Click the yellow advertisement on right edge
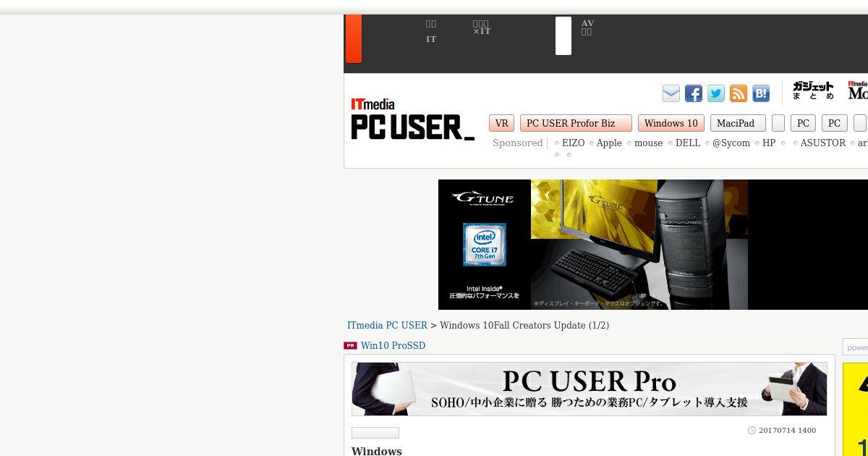The width and height of the screenshot is (868, 456). point(856,410)
